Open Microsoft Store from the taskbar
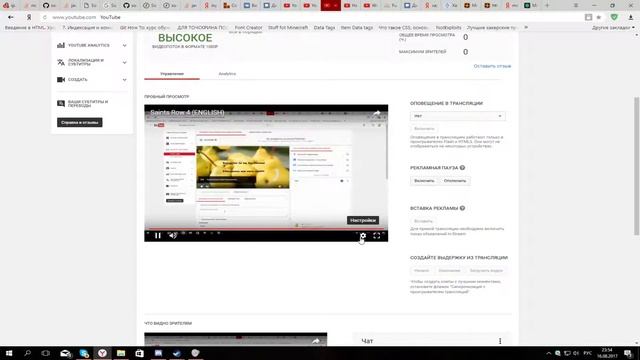Image resolution: width=640 pixels, height=360 pixels. pos(139,353)
